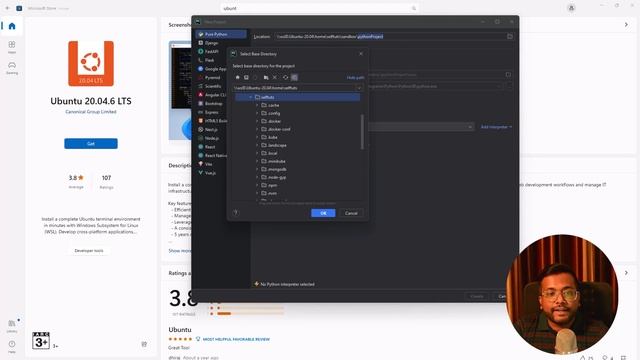Click Canonical Group Limited publisher link
The width and height of the screenshot is (640, 360).
tap(91, 111)
